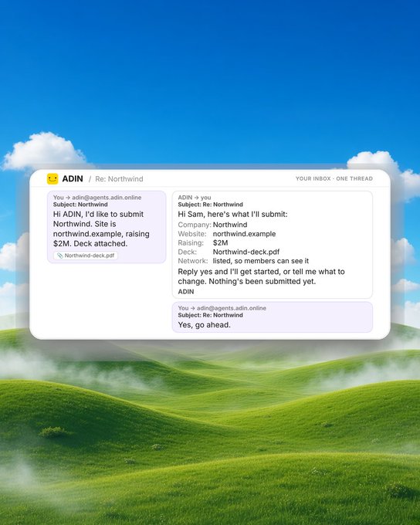Image resolution: width=420 pixels, height=525 pixels.
Task: Click the Website value 'northwind.example'
Action: [x=244, y=234]
